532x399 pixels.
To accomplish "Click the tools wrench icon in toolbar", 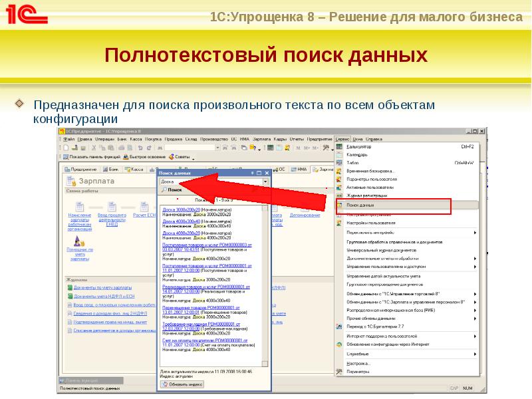I will (x=326, y=148).
